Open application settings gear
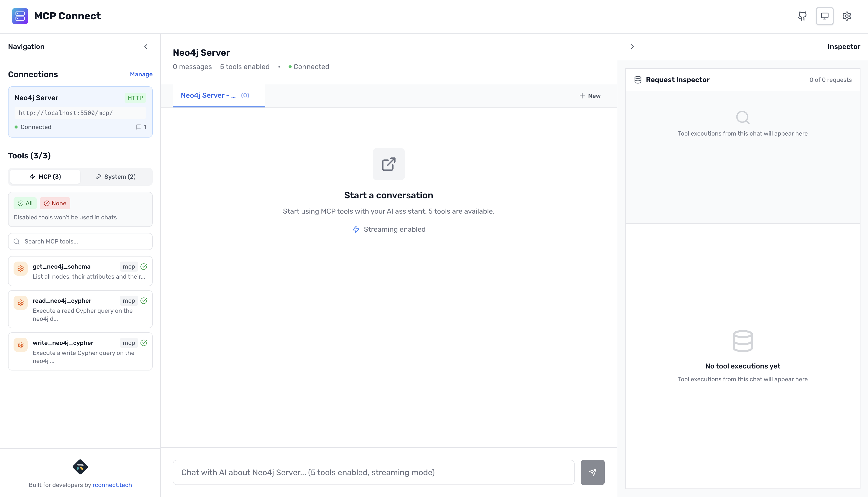Image resolution: width=868 pixels, height=497 pixels. point(847,16)
